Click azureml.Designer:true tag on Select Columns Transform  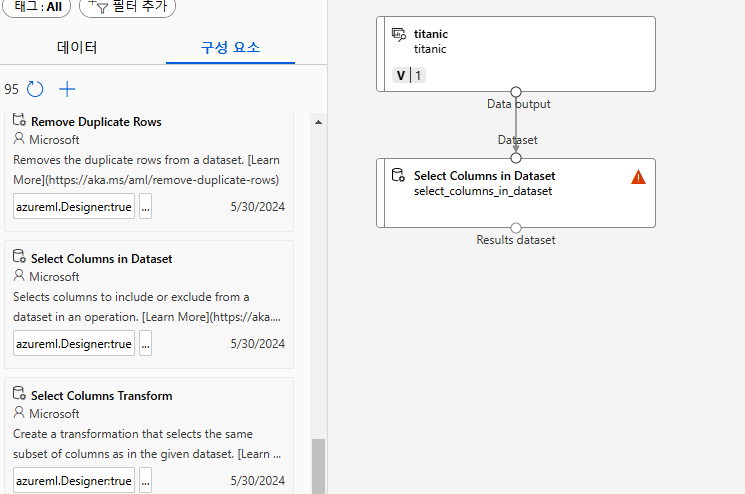[74, 480]
